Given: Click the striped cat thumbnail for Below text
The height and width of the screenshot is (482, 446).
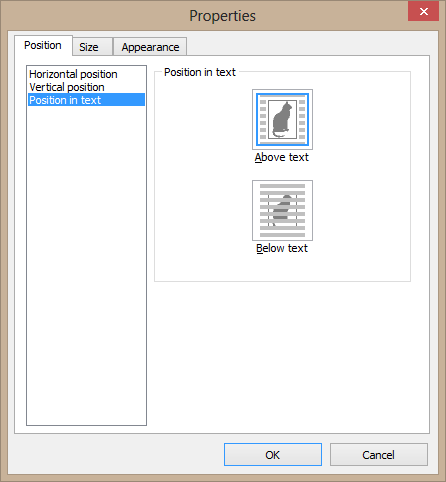Looking at the screenshot, I should 282,210.
